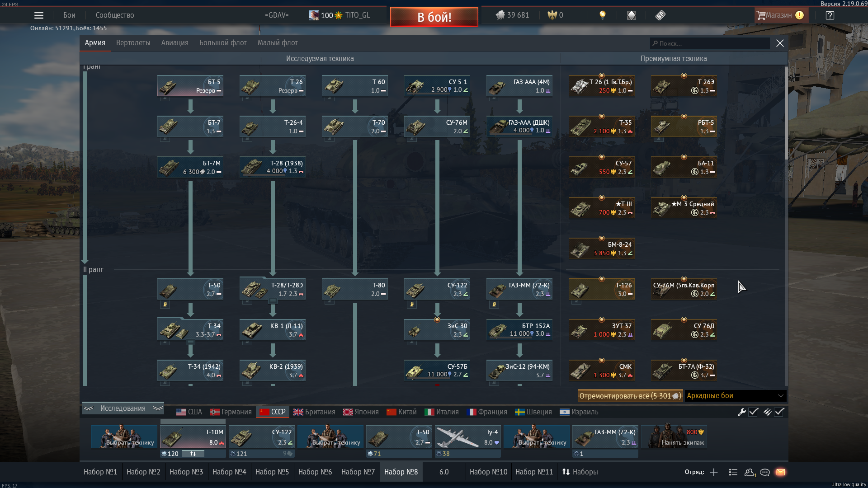Select the Ту-4 crew slot
Image resolution: width=868 pixels, height=488 pixels.
point(468,436)
